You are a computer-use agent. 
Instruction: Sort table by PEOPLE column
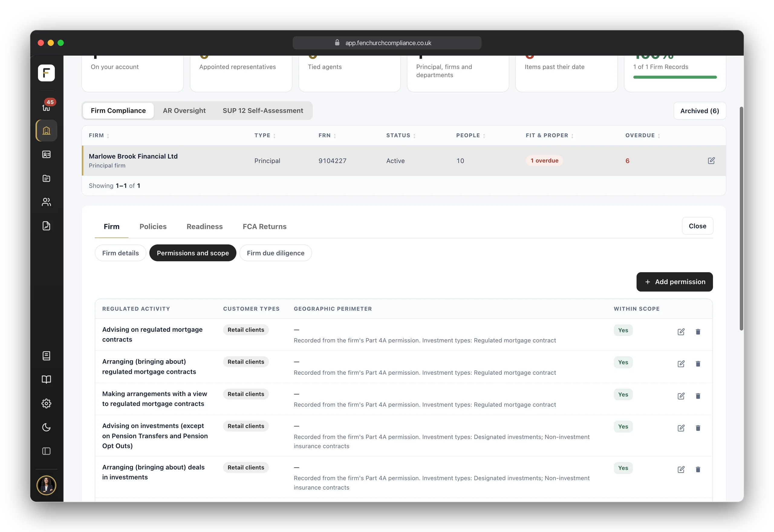470,135
